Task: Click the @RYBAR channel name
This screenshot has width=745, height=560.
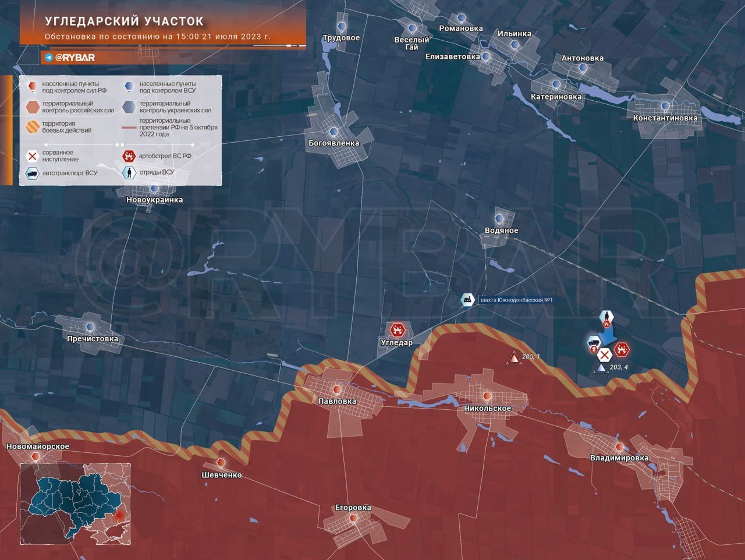Action: (x=75, y=58)
